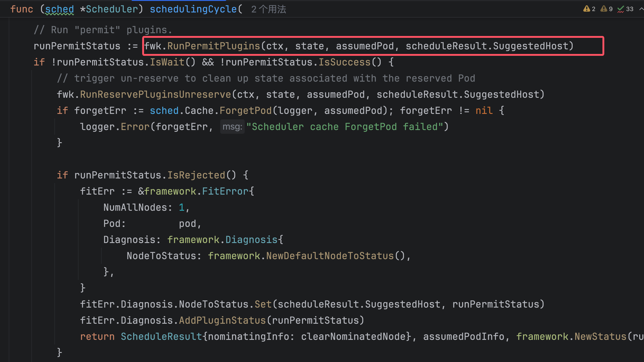This screenshot has width=644, height=362.
Task: Click the FitError struct type name
Action: [225, 191]
